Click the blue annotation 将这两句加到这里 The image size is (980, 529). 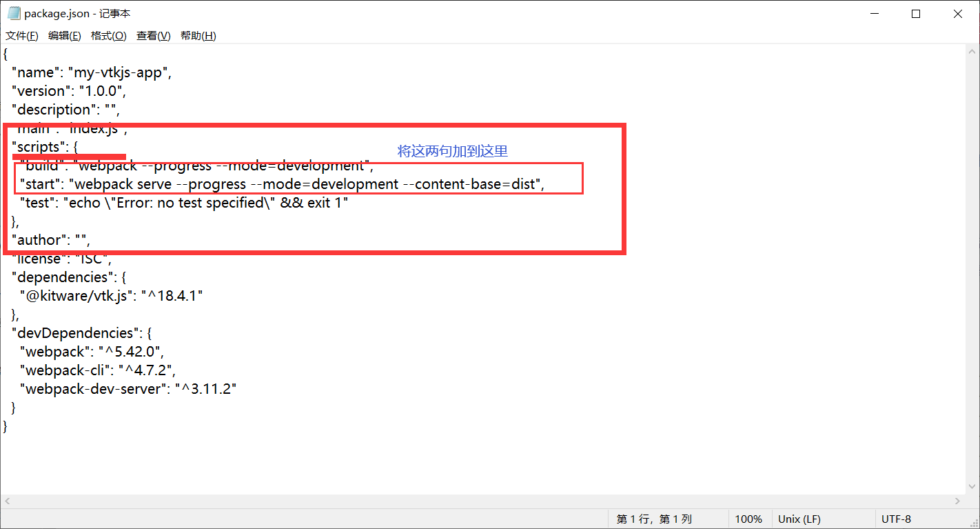[451, 151]
